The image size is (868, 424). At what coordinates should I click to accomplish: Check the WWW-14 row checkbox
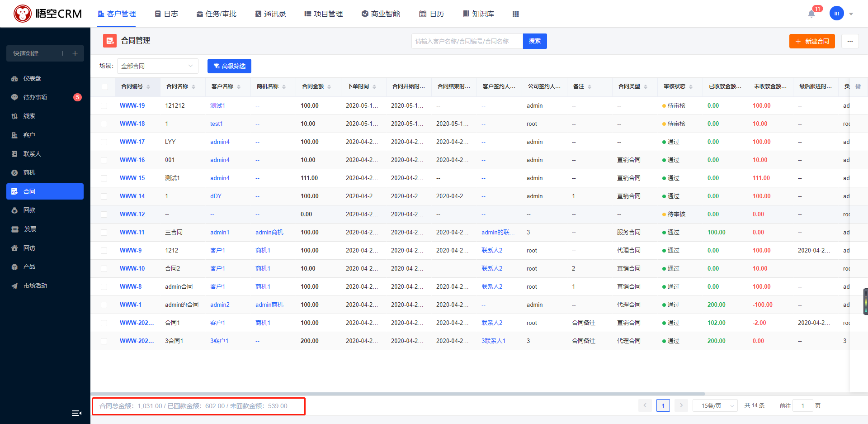(x=104, y=196)
